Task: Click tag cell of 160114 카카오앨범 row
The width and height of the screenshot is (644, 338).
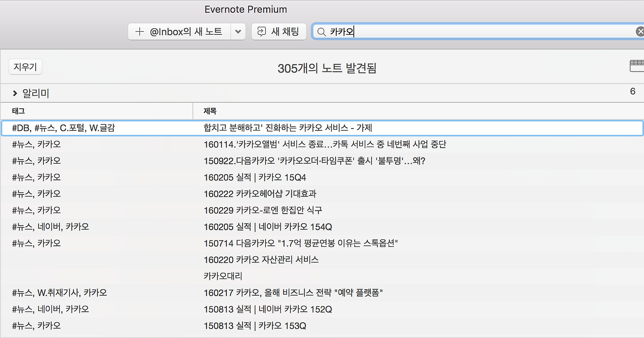Action: click(x=36, y=145)
